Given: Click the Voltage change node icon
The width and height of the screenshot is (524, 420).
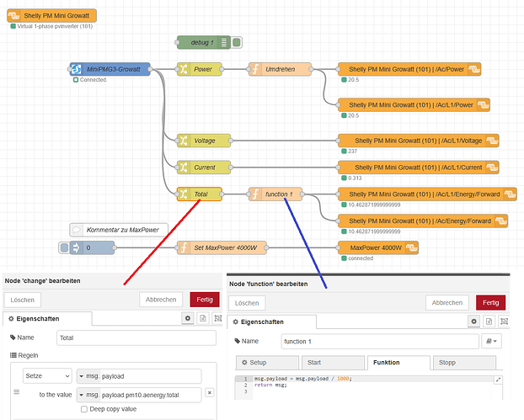Looking at the screenshot, I should [183, 141].
